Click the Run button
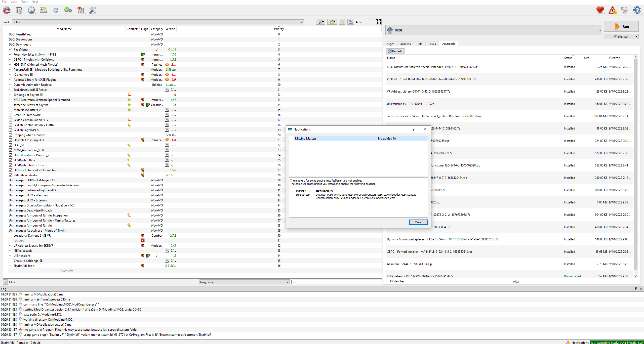The height and width of the screenshot is (344, 644). pos(621,26)
